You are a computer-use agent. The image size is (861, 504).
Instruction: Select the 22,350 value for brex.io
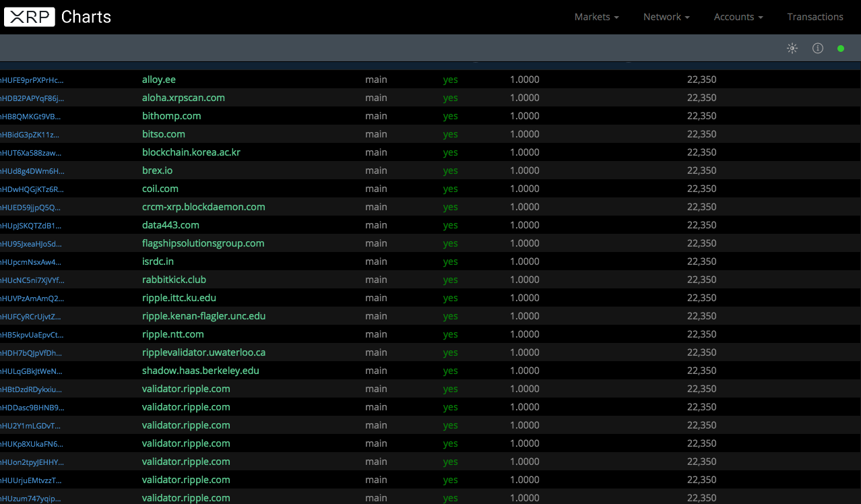[x=701, y=170]
